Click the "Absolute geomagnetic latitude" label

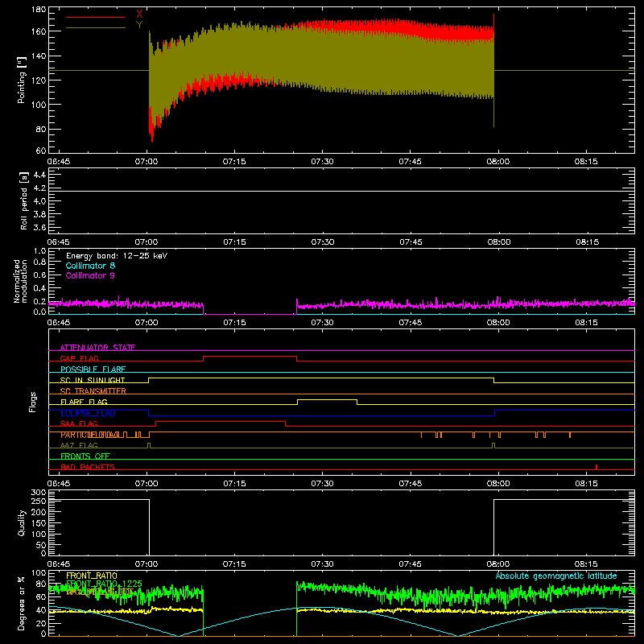(556, 576)
